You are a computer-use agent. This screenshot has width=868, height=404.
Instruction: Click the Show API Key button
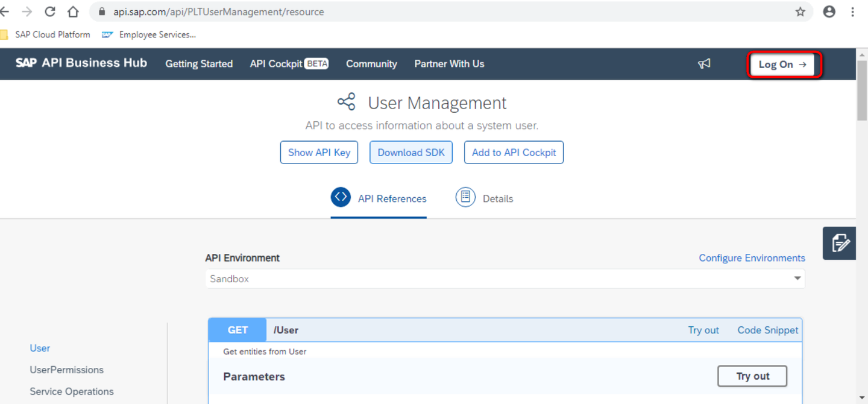tap(319, 152)
